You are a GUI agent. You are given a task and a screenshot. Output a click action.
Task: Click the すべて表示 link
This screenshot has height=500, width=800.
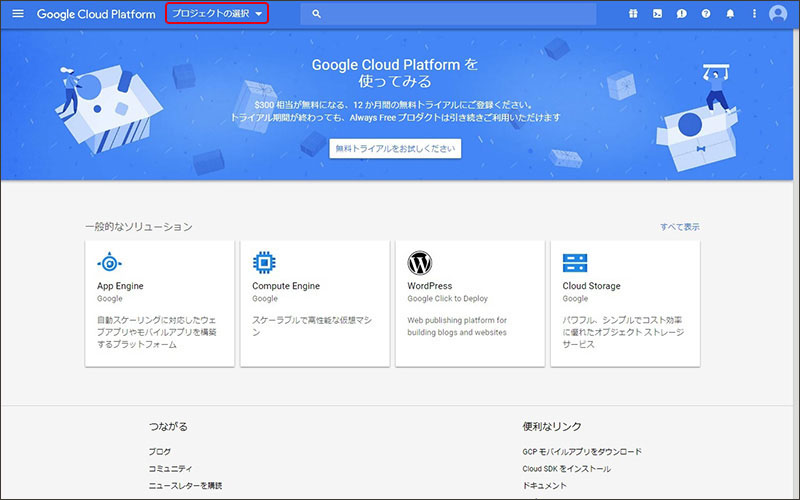coord(680,227)
